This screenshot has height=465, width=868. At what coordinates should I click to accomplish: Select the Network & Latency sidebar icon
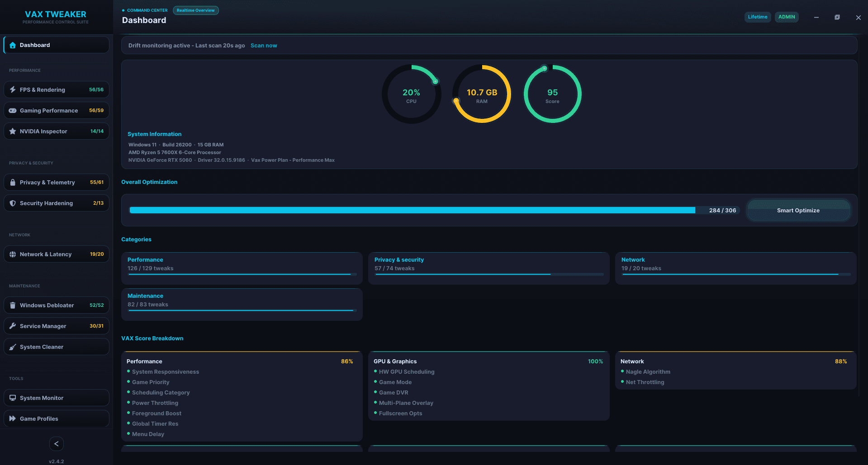click(12, 254)
